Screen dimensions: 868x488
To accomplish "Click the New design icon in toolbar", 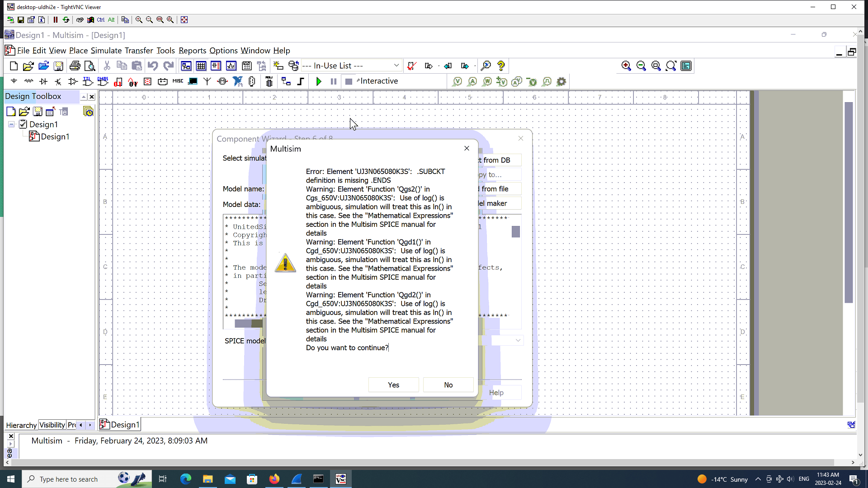I will [x=14, y=66].
